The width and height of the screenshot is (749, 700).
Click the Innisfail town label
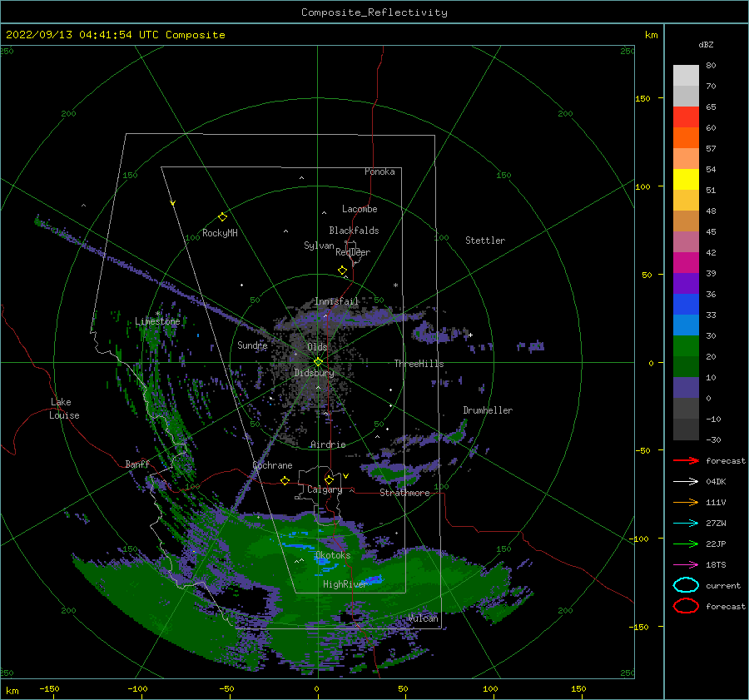point(336,301)
